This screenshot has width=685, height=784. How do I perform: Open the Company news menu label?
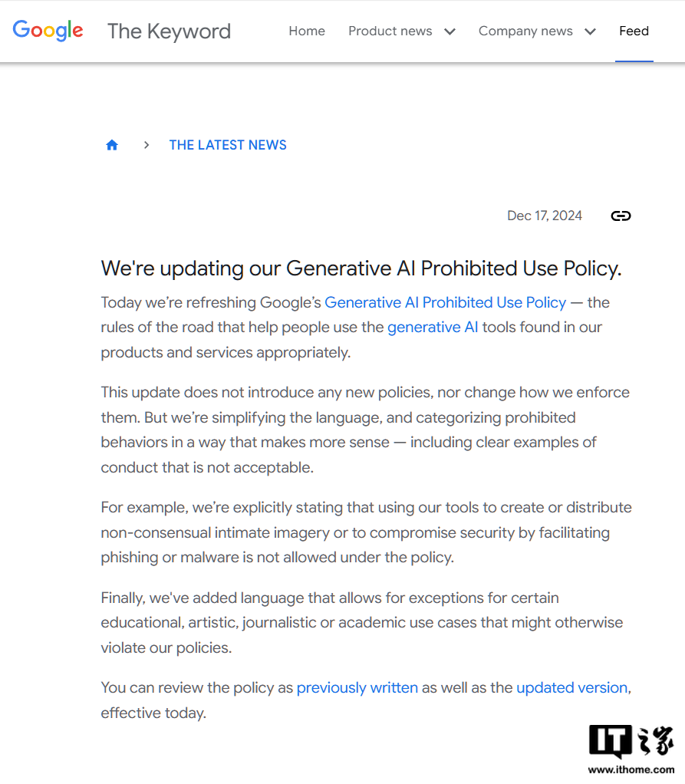(x=525, y=31)
